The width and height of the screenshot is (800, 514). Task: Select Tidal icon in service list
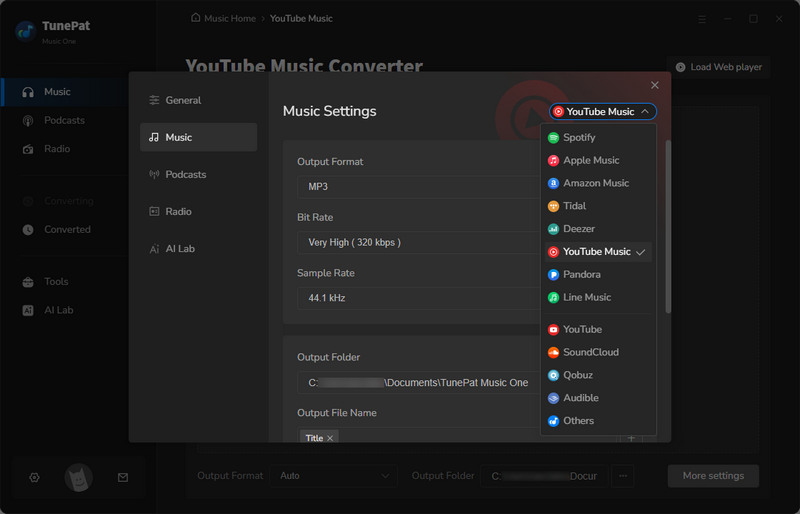click(x=553, y=206)
